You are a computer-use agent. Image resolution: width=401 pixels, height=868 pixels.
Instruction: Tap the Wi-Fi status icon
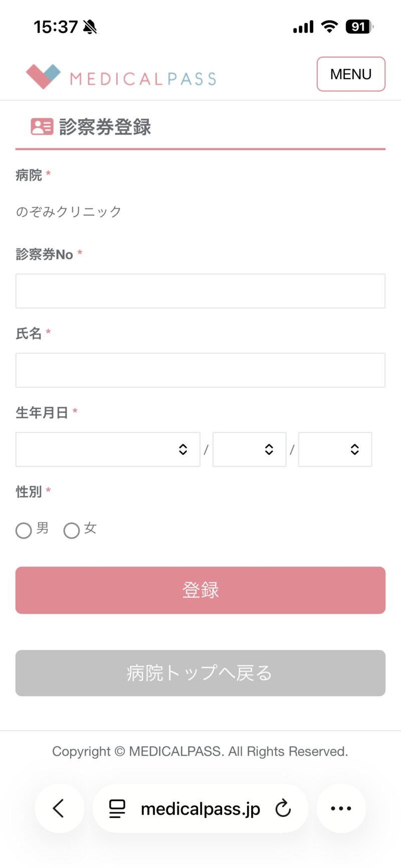(329, 27)
